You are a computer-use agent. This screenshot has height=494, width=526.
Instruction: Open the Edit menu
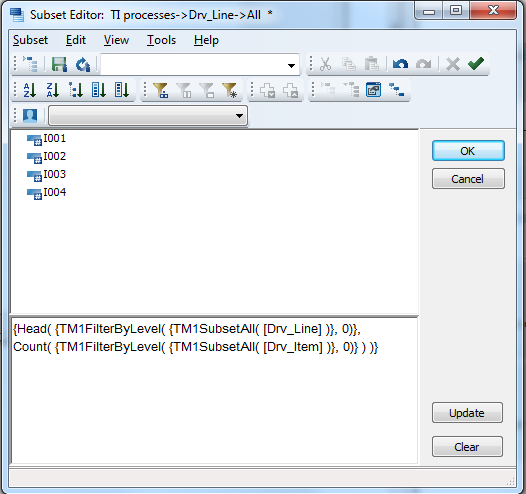76,40
